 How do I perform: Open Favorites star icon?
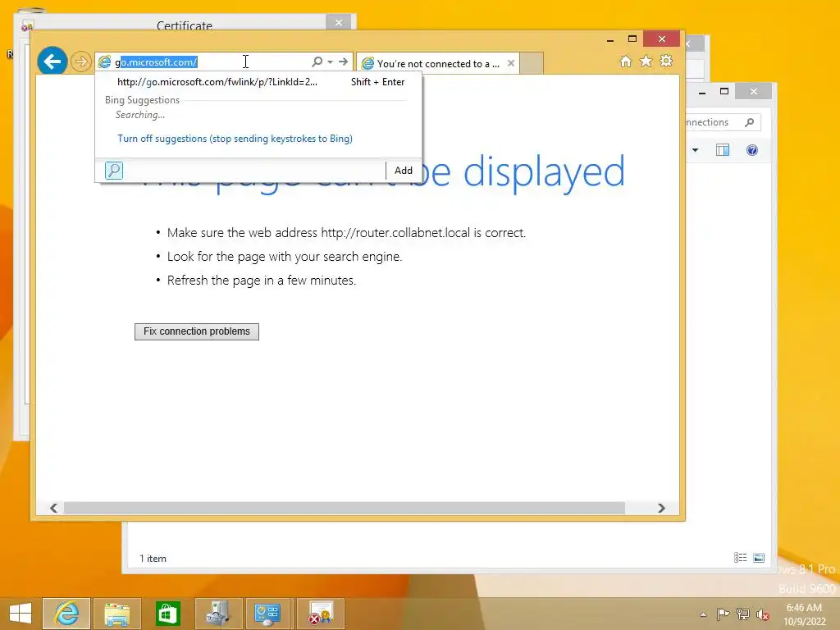coord(646,61)
